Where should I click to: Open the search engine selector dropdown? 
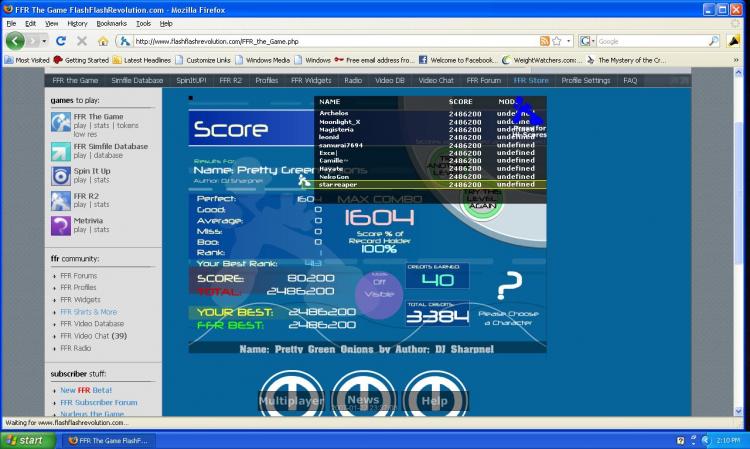[x=587, y=41]
